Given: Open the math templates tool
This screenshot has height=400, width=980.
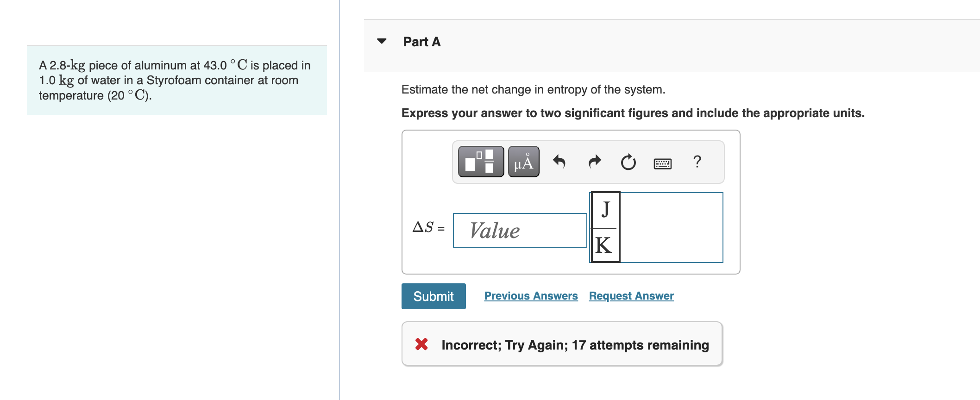Looking at the screenshot, I should tap(481, 162).
